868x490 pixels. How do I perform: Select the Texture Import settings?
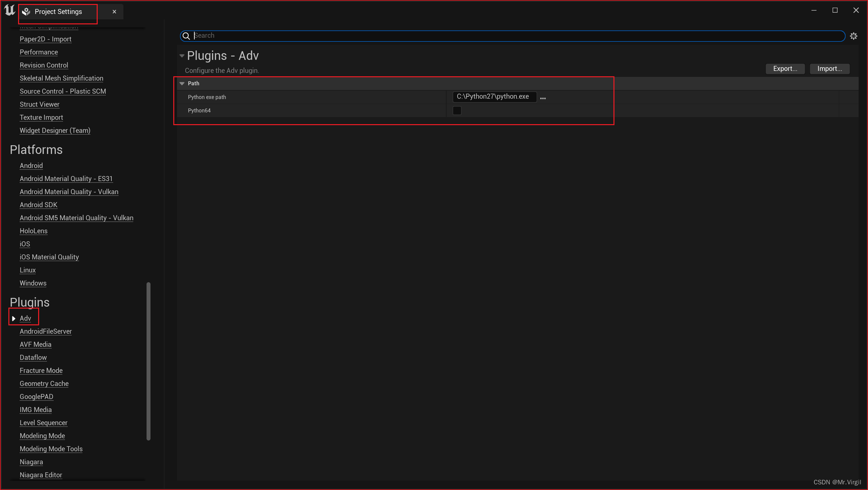40,117
